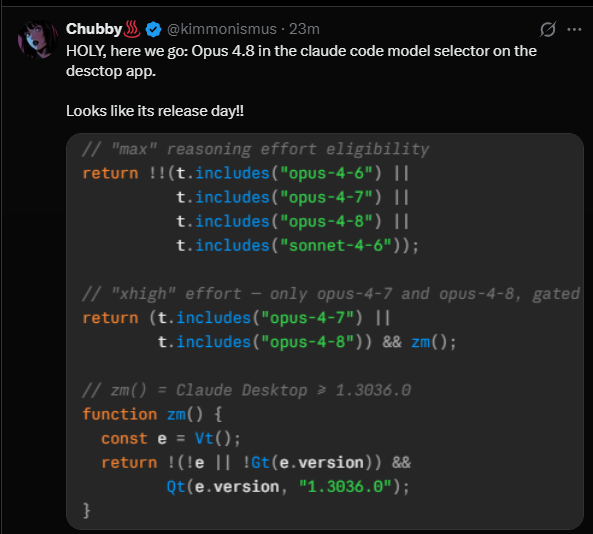Screen dimensions: 593x534
Task: Click the blue verified badge icon
Action: click(153, 29)
